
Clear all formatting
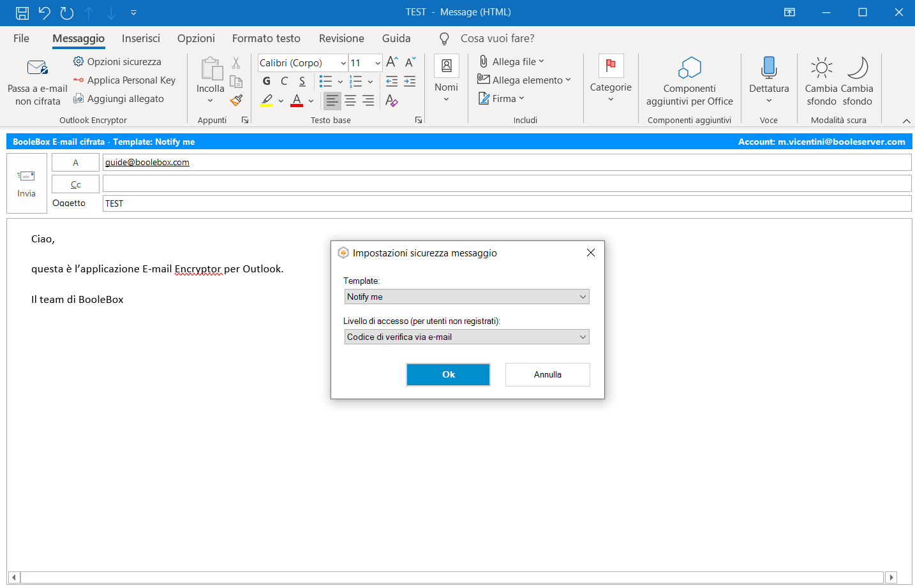click(392, 100)
